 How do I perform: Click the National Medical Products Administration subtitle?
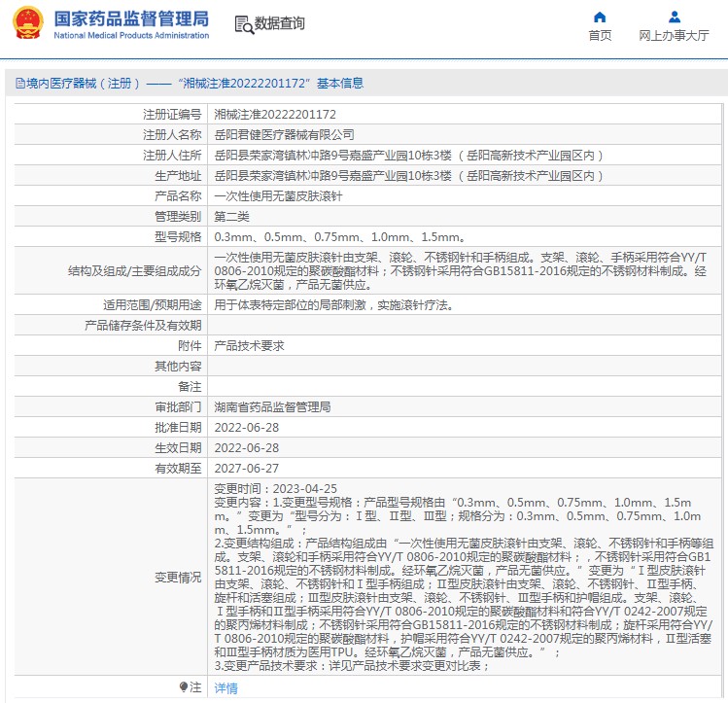(131, 35)
